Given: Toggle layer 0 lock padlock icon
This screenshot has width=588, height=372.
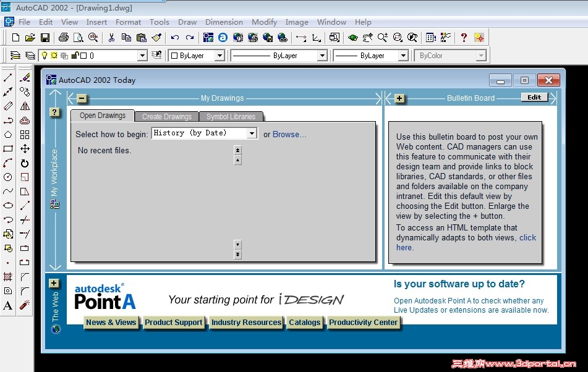Looking at the screenshot, I should coord(75,56).
